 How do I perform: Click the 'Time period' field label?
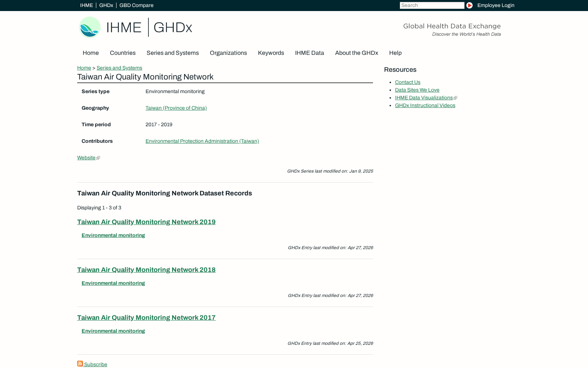(x=96, y=124)
